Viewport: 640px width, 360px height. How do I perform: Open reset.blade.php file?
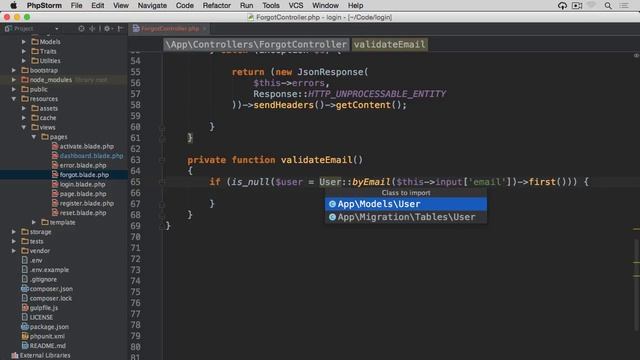(83, 213)
